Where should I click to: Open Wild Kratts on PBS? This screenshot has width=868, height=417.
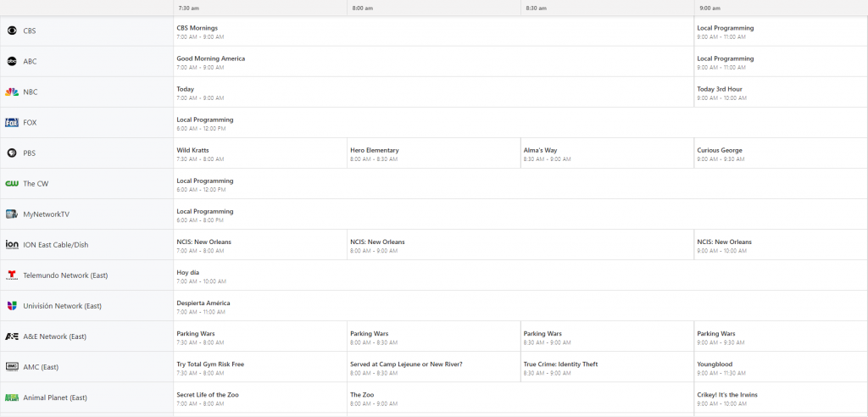[260, 153]
